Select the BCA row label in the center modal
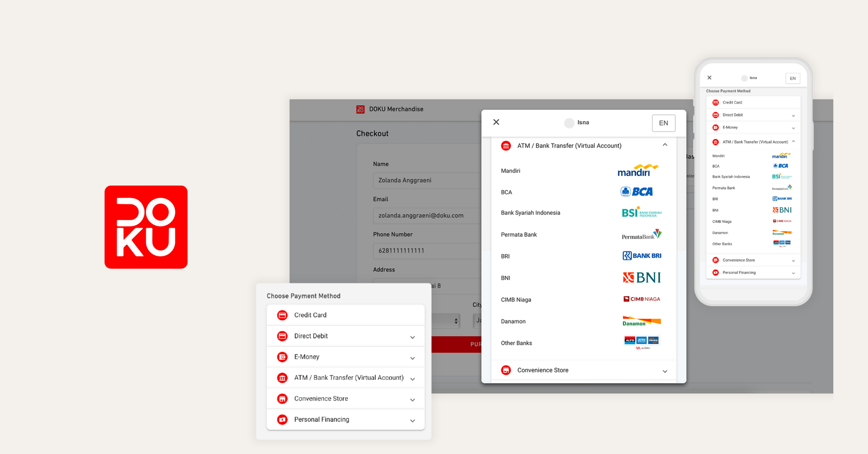The image size is (868, 454). click(x=506, y=192)
